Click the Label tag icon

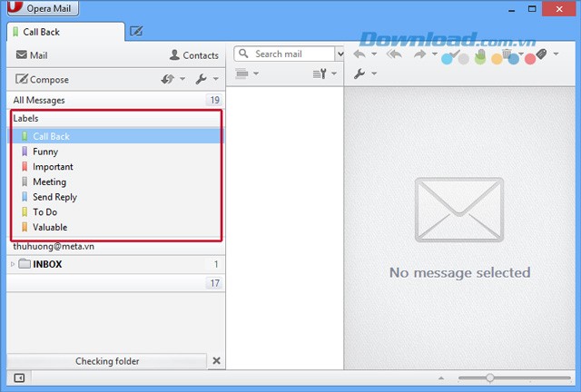(x=541, y=54)
